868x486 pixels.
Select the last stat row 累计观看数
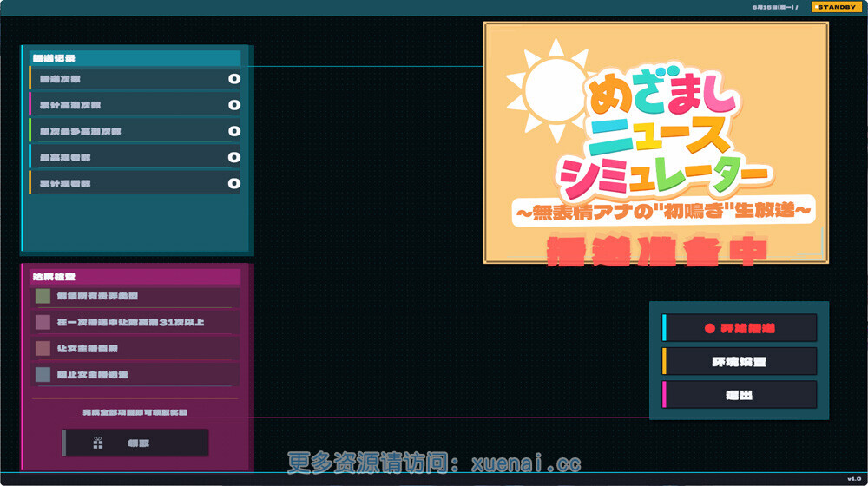[135, 183]
